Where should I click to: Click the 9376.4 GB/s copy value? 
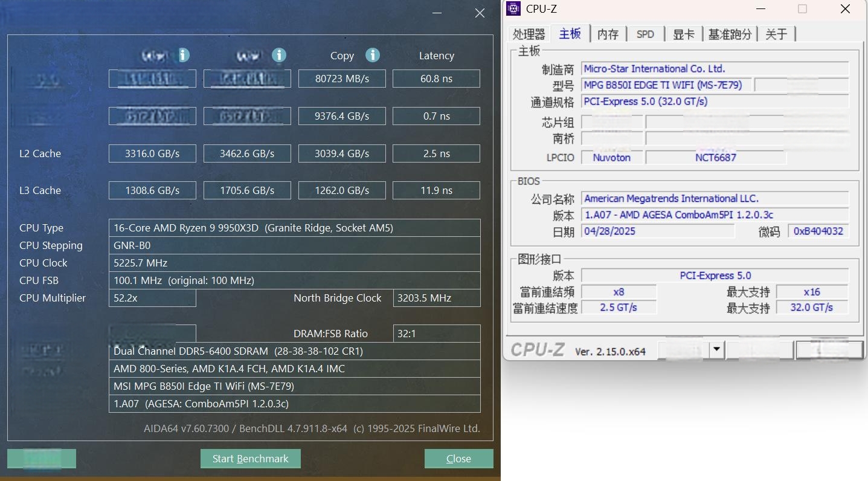[x=342, y=116]
